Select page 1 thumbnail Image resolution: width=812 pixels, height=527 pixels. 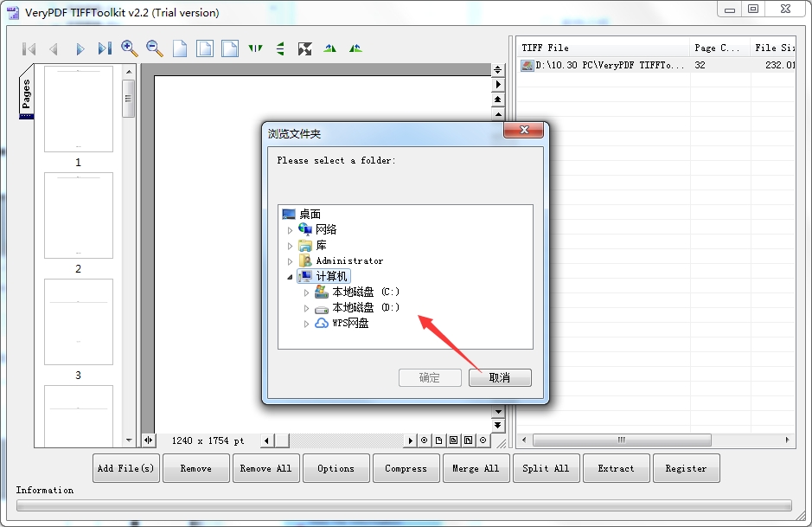(79, 109)
